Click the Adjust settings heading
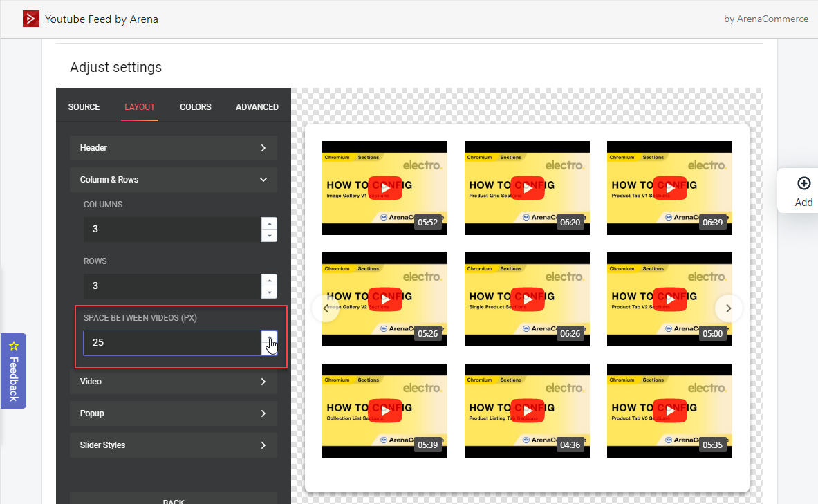The image size is (818, 504). (x=115, y=67)
